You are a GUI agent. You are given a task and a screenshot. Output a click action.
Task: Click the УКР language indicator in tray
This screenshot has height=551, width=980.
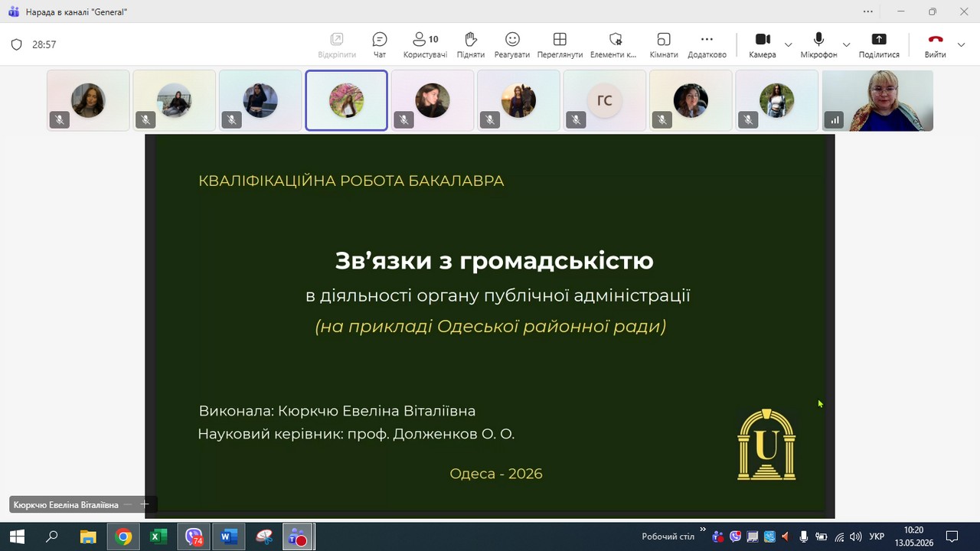click(877, 536)
